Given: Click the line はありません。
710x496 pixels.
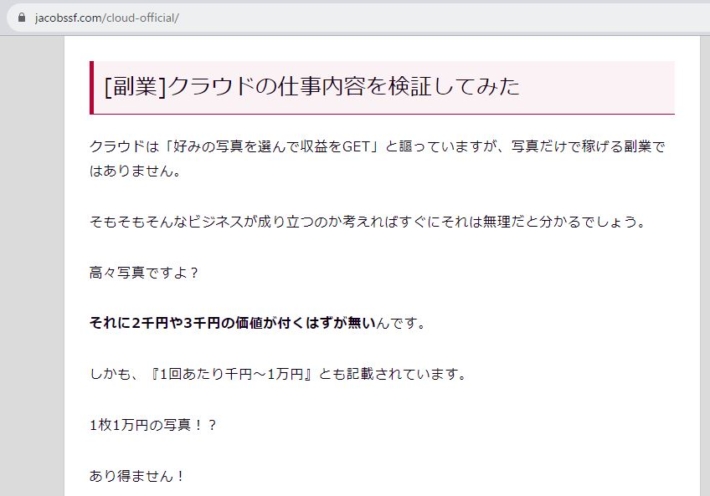Looking at the screenshot, I should coord(135,171).
